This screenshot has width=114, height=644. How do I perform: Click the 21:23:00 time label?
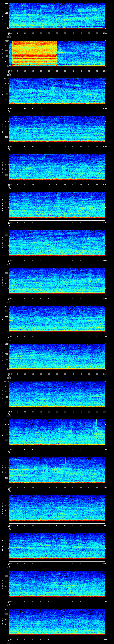tap(9, 374)
